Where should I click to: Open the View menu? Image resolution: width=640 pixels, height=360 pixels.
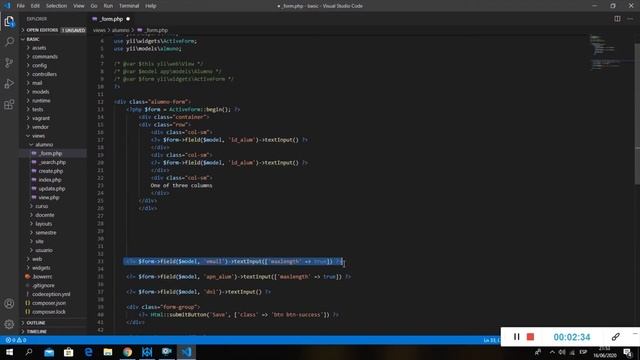78,6
